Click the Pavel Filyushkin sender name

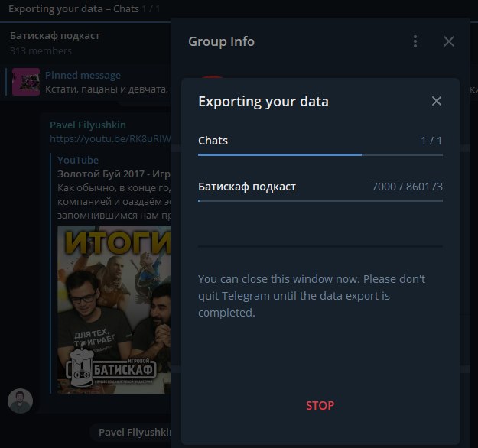pyautogui.click(x=88, y=125)
